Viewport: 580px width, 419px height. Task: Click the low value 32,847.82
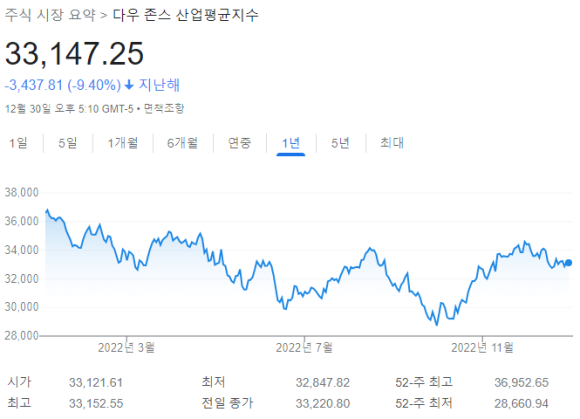point(323,382)
